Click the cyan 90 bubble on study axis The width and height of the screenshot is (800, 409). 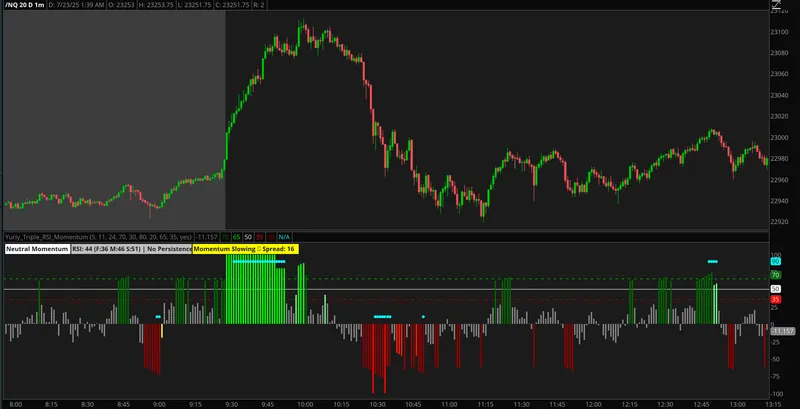(776, 262)
